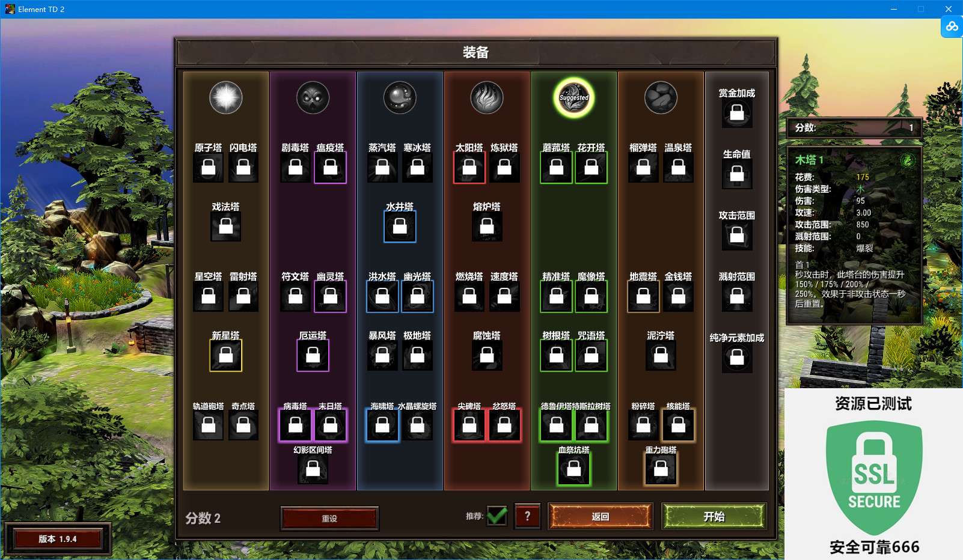Click the locked 末日塔 tower slot

point(331,426)
